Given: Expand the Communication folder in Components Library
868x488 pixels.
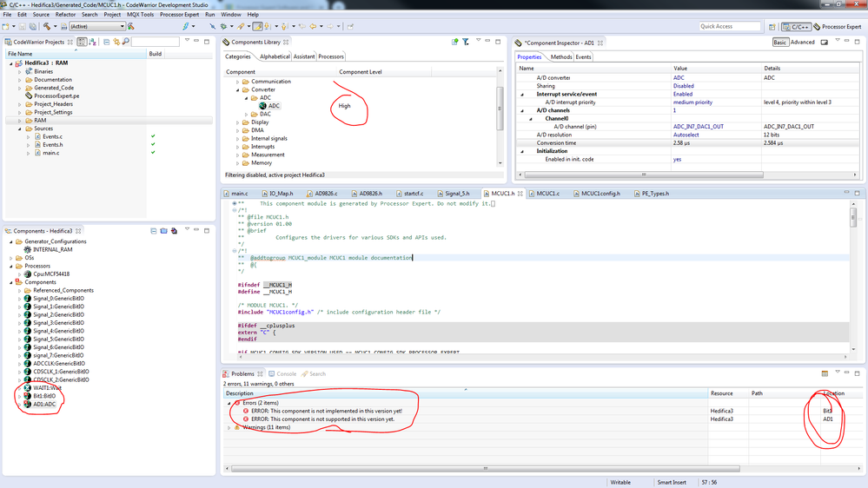Looking at the screenshot, I should 237,82.
